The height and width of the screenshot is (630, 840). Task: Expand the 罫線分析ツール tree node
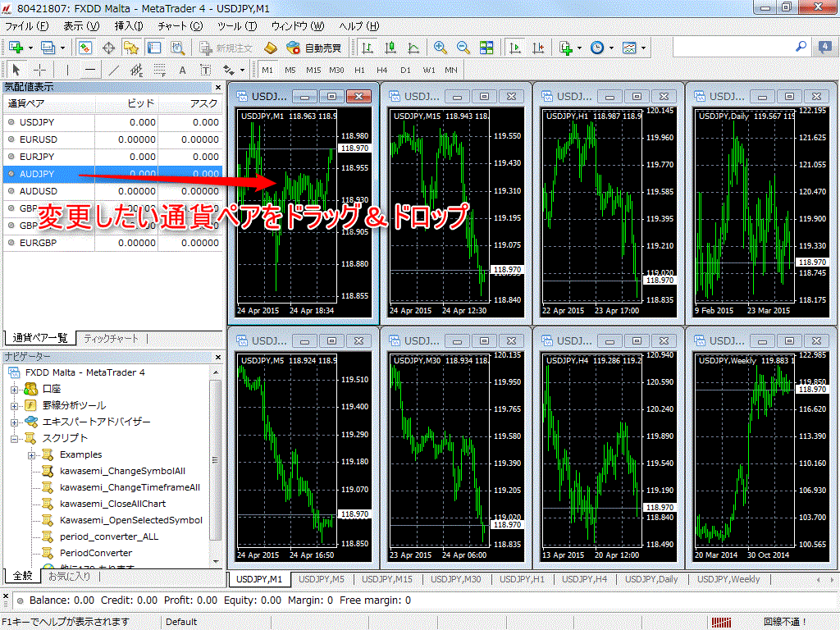14,406
